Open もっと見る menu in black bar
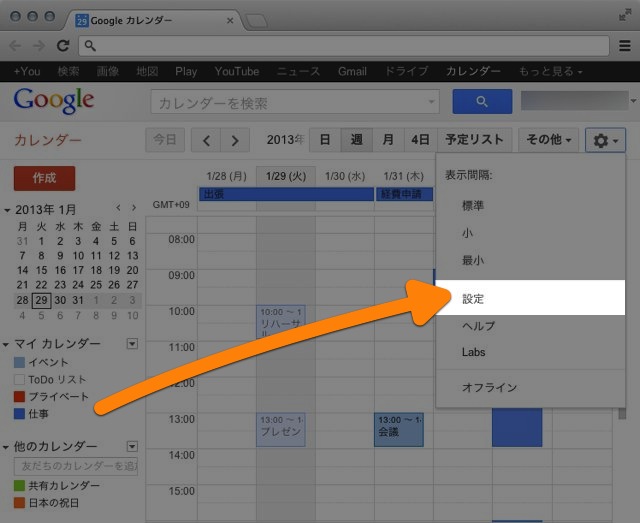The image size is (640, 523). coord(550,71)
